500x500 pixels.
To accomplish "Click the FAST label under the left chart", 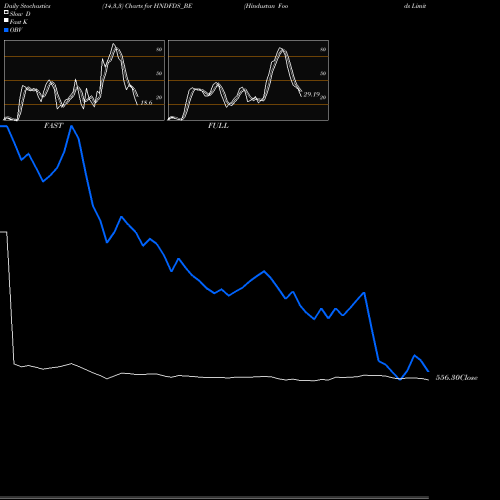I will [53, 126].
